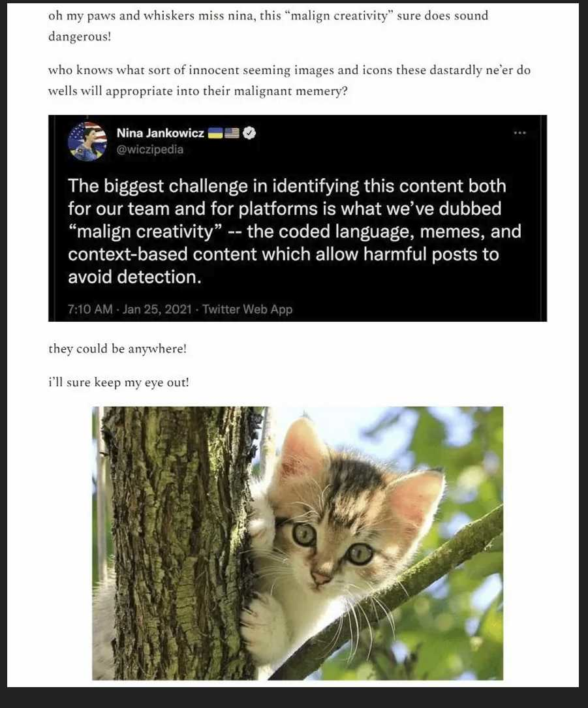Click the "they could be anywhere!" line

click(x=117, y=348)
